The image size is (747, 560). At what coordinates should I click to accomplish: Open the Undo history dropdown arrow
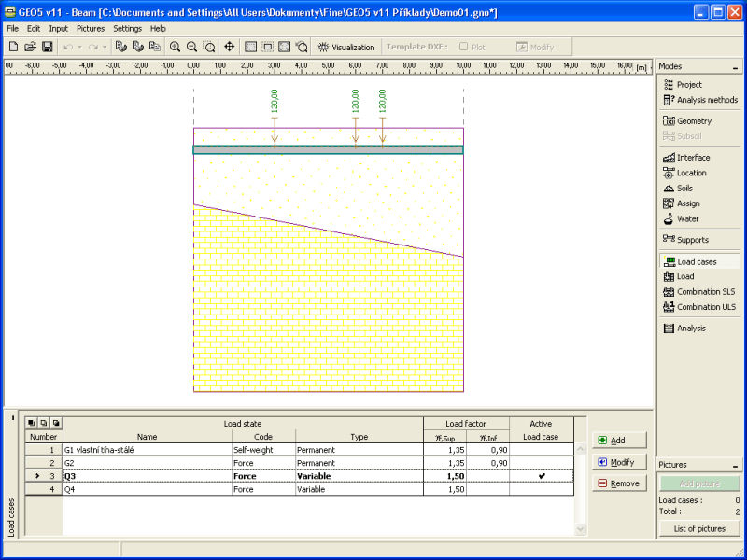(x=79, y=46)
